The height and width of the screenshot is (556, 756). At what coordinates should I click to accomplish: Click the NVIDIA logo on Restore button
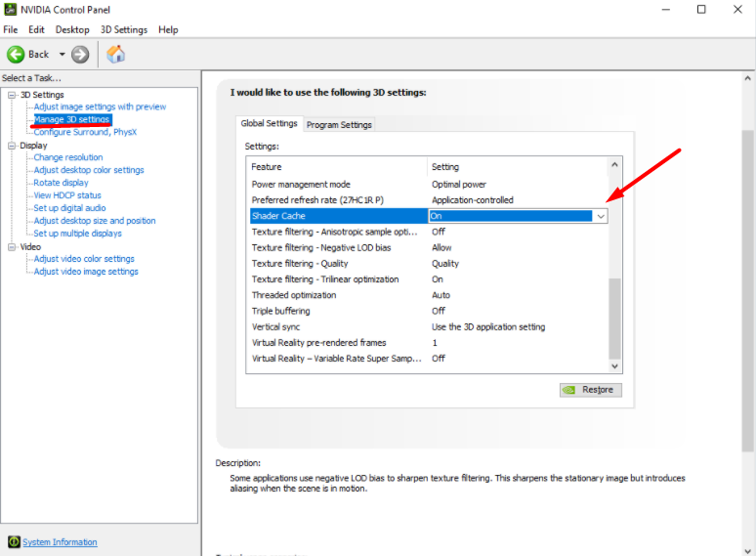point(569,390)
